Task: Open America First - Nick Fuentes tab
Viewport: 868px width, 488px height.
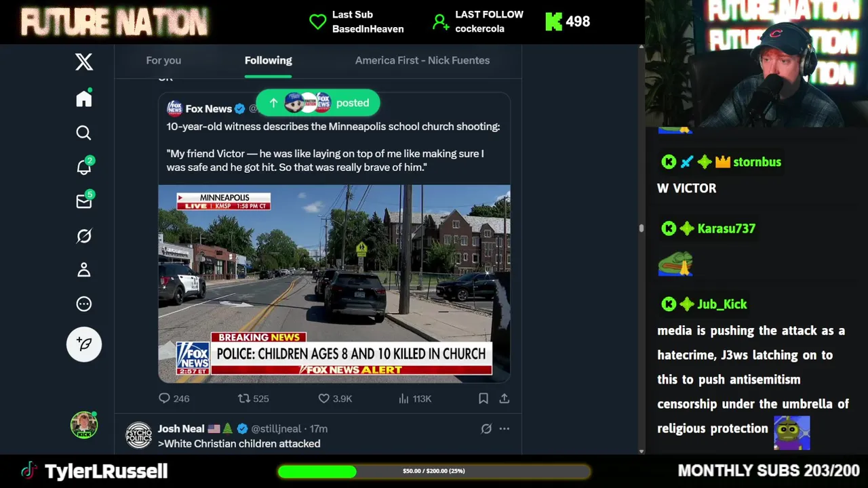Action: click(x=422, y=60)
